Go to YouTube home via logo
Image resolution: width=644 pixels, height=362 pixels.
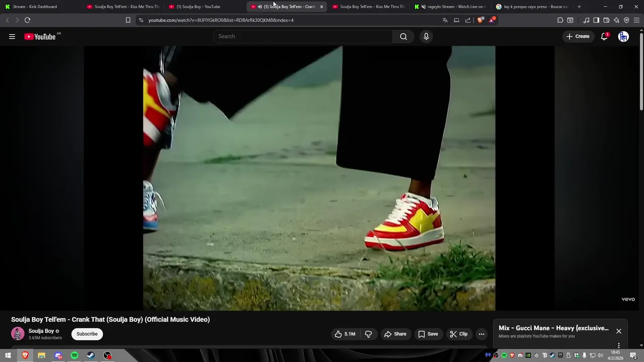click(40, 37)
